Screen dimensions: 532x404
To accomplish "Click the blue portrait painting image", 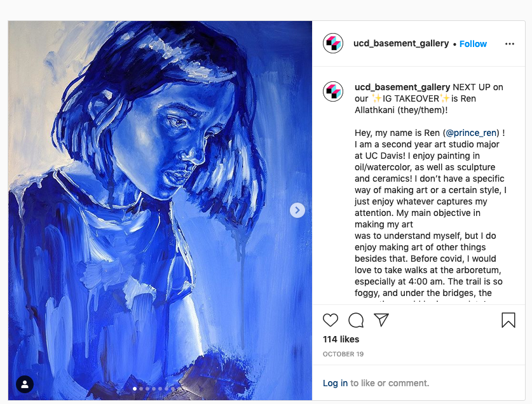I will [x=160, y=191].
